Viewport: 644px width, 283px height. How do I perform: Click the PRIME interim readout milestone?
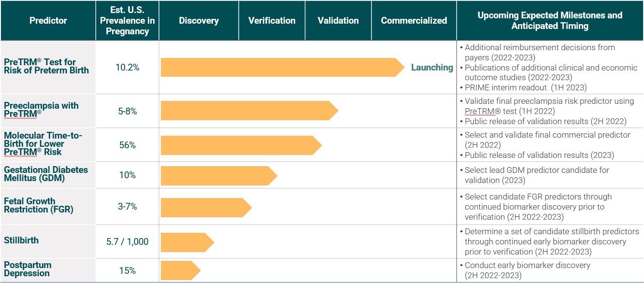[x=526, y=87]
